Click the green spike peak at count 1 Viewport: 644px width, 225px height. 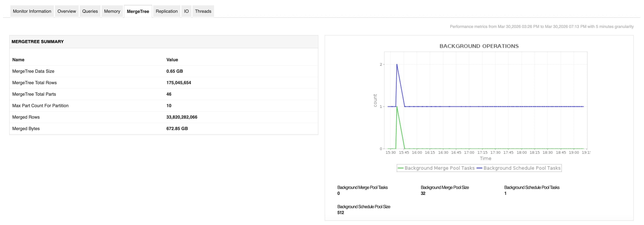pos(397,107)
